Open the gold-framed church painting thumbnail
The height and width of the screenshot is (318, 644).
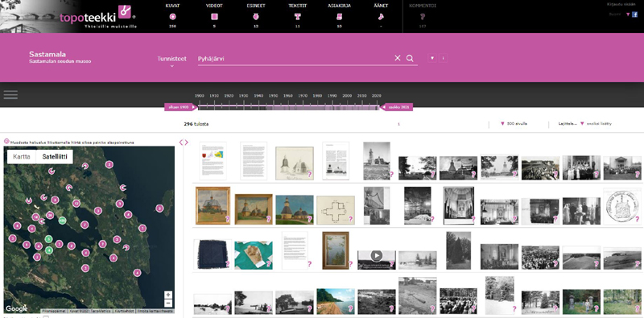(213, 205)
